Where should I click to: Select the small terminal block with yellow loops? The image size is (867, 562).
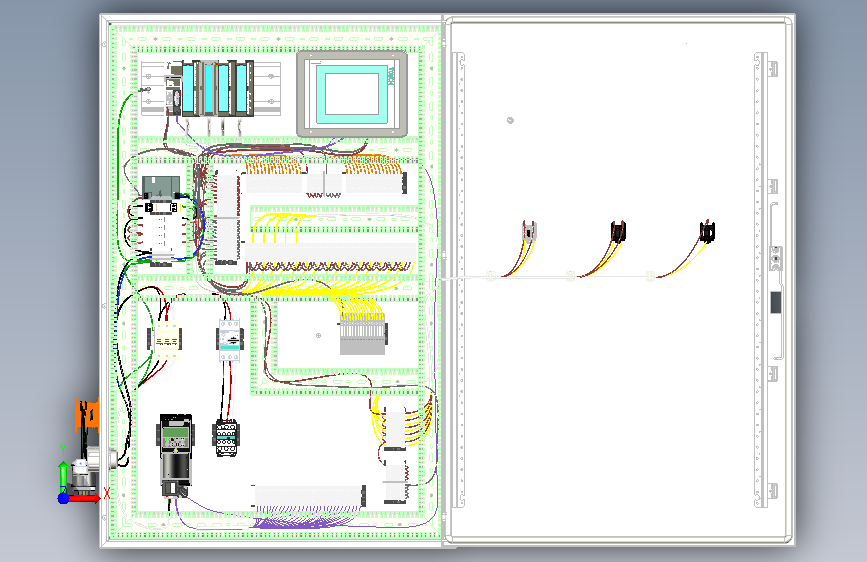[x=395, y=428]
